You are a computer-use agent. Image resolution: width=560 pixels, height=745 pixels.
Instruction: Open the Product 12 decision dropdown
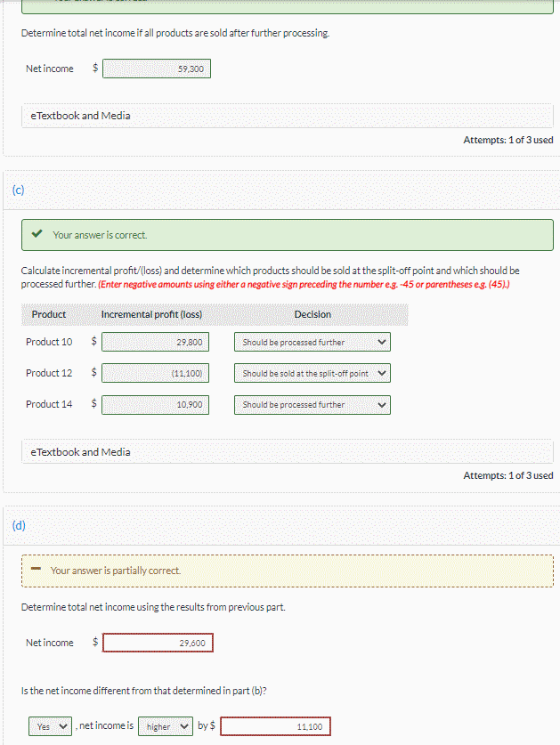tap(312, 373)
